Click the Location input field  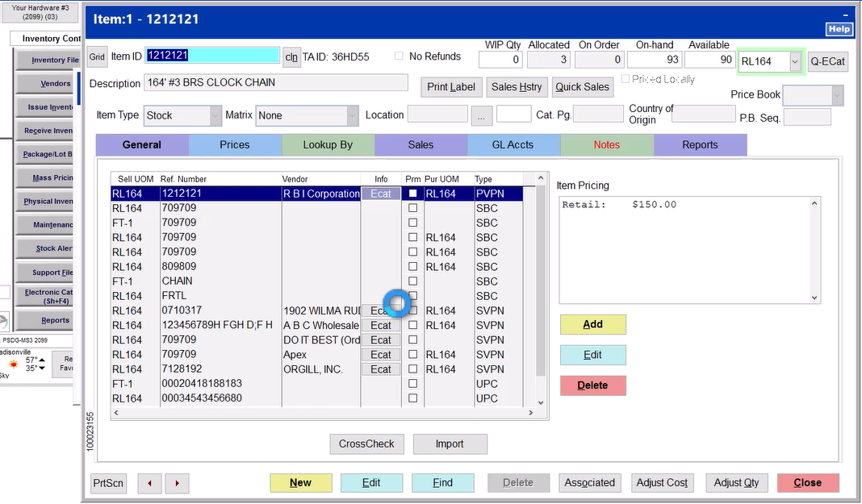click(437, 115)
